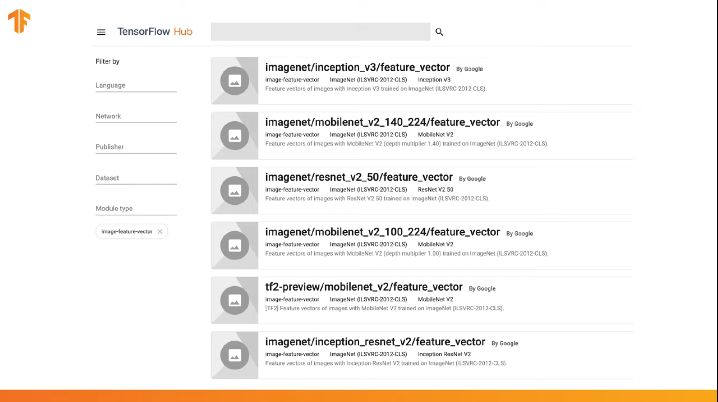
Task: Open imagenet/mobilenet_v2_100_224/feature_vector module
Action: click(x=382, y=233)
